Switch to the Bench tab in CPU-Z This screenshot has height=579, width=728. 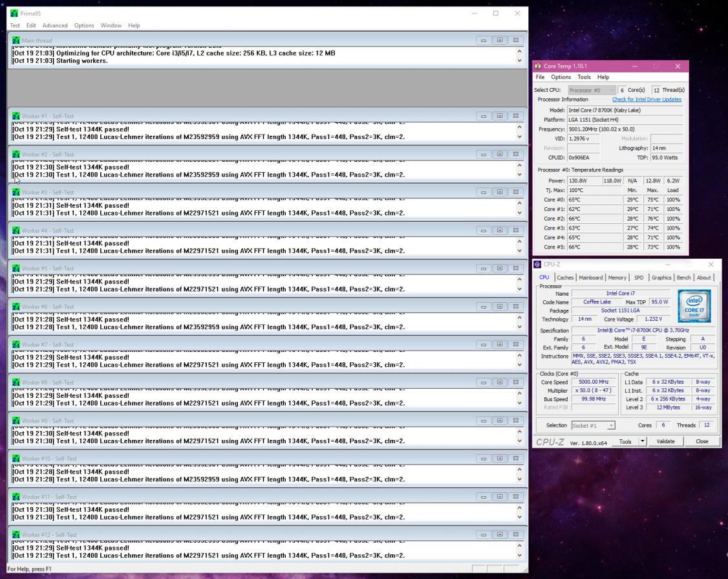coord(683,278)
